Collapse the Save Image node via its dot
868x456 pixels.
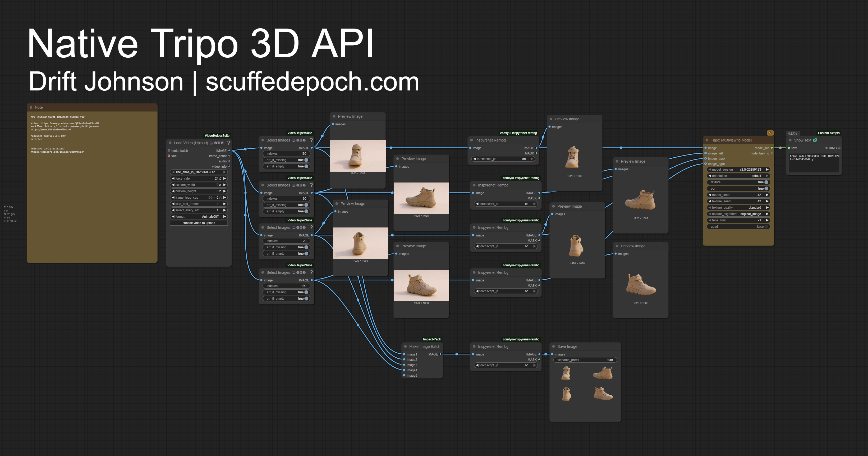point(553,346)
